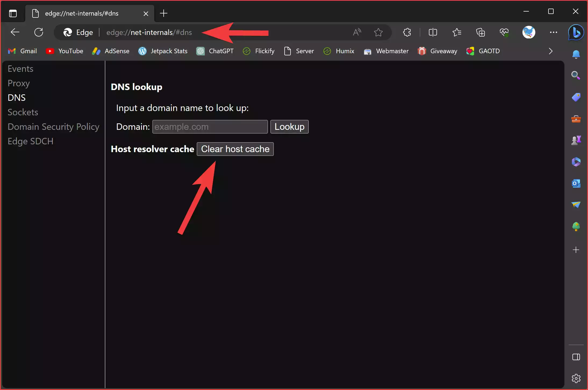Expand more bookmarks chevron
This screenshot has height=390, width=588.
coord(550,51)
